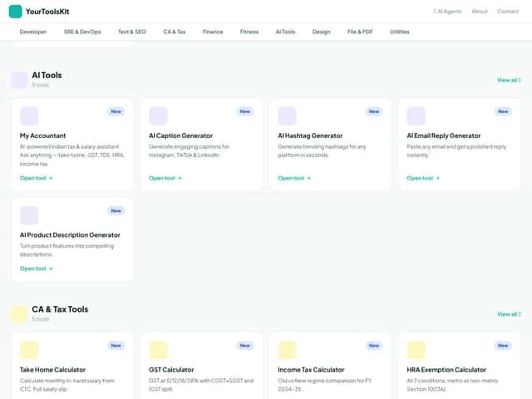Open the Design category tab
532x399 pixels.
tap(322, 32)
